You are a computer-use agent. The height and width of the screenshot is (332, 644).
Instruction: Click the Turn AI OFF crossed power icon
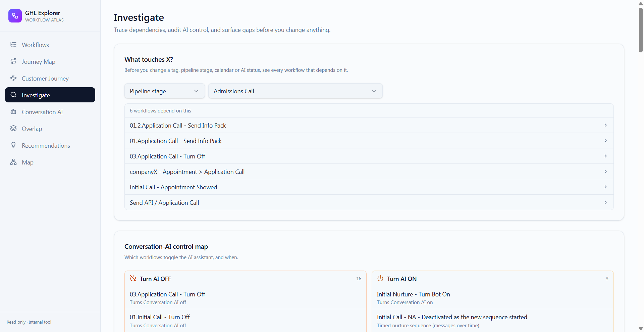(133, 278)
